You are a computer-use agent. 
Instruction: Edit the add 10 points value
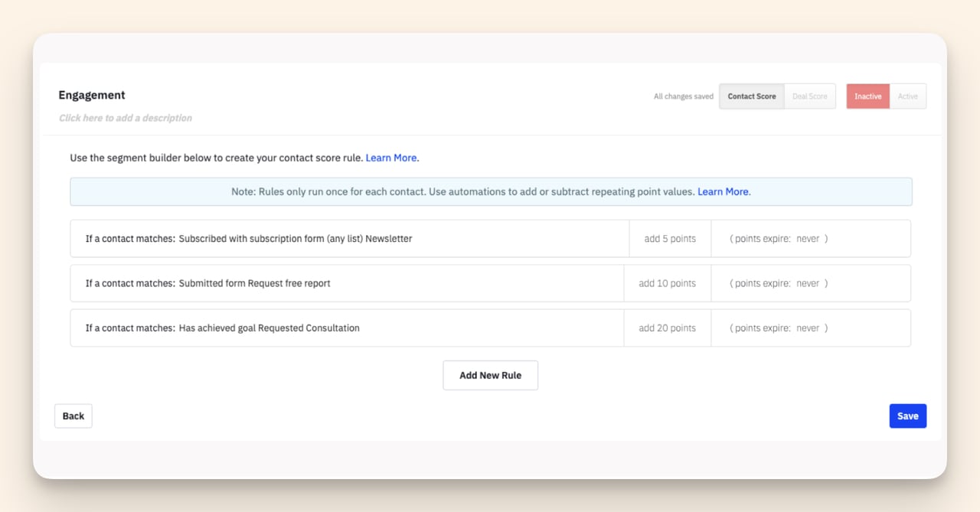coord(668,283)
